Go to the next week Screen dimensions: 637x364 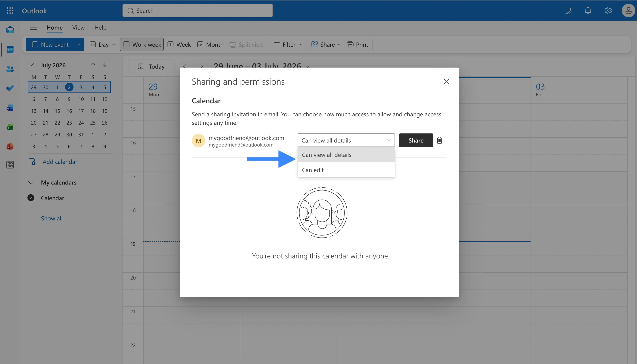[x=201, y=66]
